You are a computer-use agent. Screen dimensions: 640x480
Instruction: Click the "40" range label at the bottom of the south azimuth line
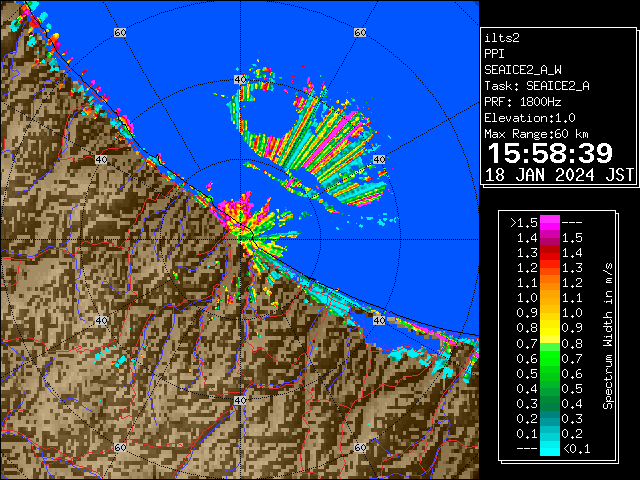240,400
